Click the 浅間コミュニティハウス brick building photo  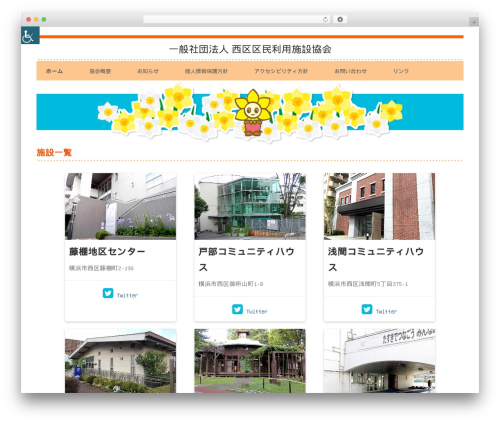pos(379,206)
